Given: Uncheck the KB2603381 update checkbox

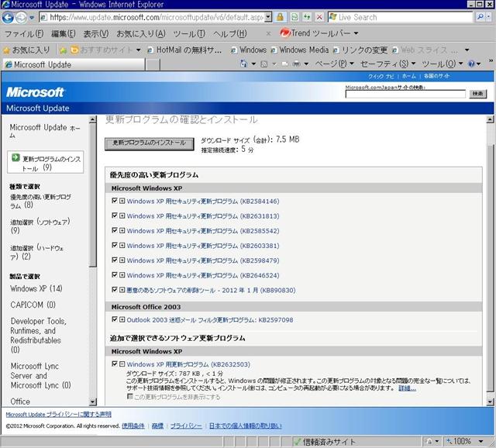Looking at the screenshot, I should tap(115, 245).
